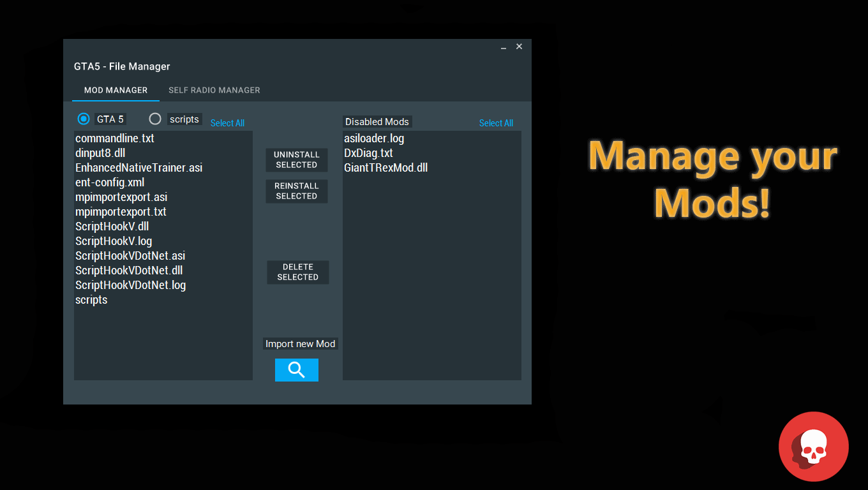Select the GTA 5 radio button
Screen dimensions: 868x490
[84, 119]
